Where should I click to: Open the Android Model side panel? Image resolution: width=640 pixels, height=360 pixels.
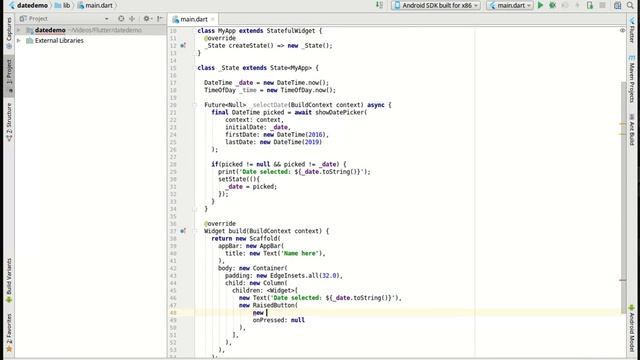click(632, 329)
